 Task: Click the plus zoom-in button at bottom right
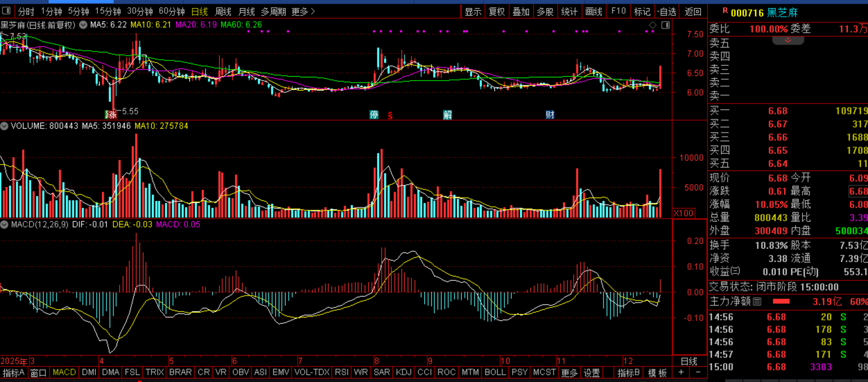[681, 372]
